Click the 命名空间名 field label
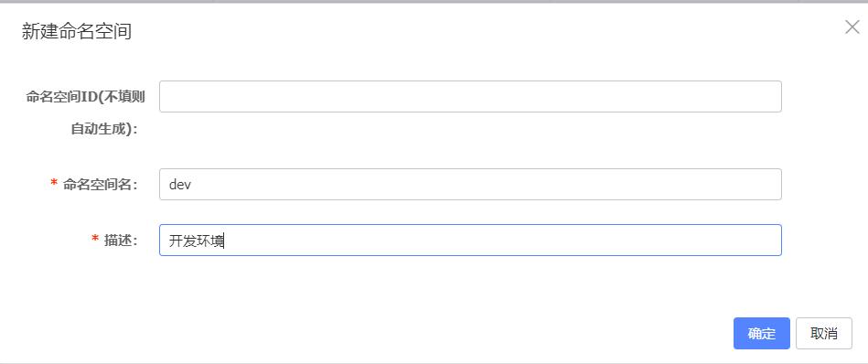This screenshot has width=868, height=364. [x=101, y=185]
